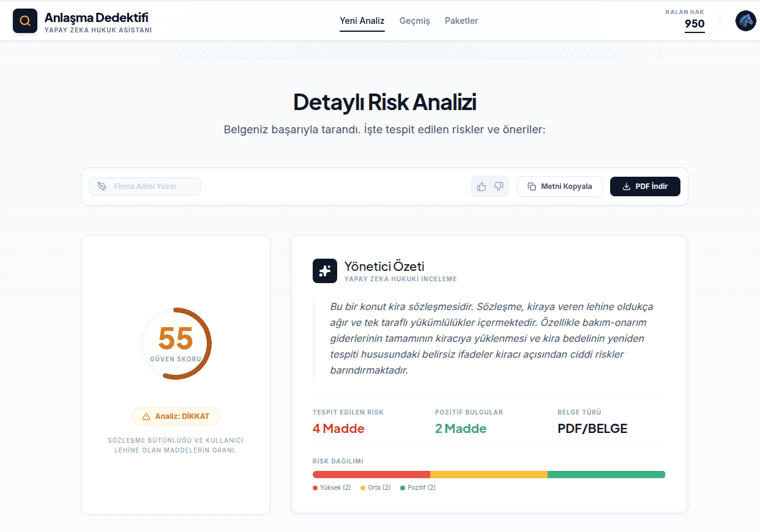Toggle the red Yüksek legend indicator
The height and width of the screenshot is (532, 760).
(x=315, y=487)
